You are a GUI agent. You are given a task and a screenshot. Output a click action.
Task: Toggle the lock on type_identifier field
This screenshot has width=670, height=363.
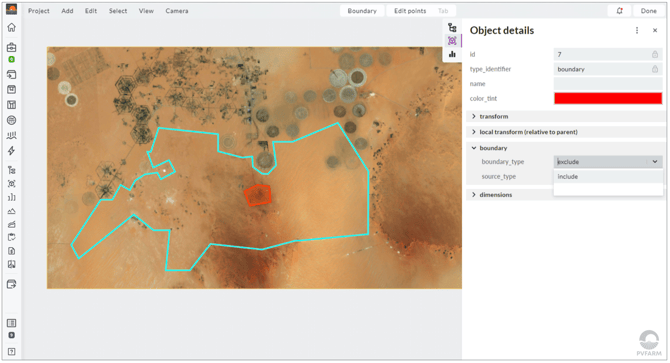(655, 69)
